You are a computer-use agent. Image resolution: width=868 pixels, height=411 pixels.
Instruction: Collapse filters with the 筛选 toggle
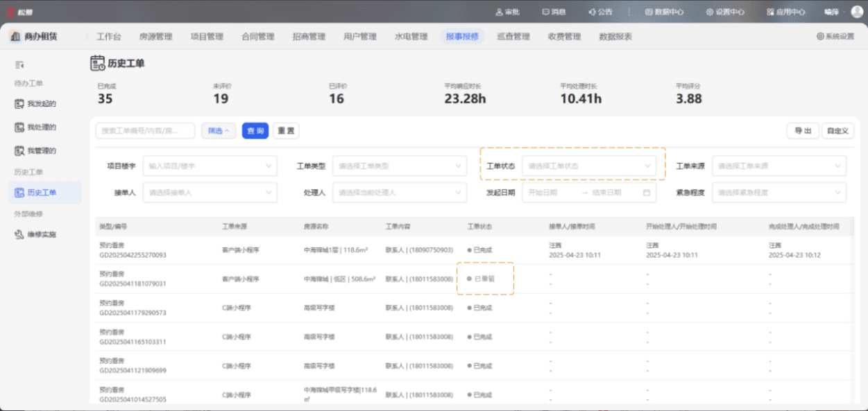219,131
